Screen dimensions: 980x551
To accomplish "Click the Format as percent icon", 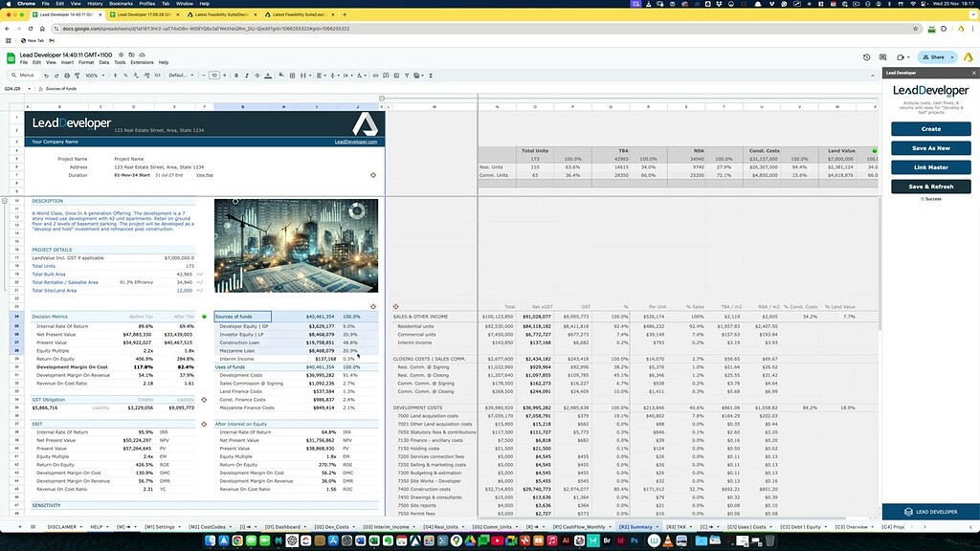I will click(x=124, y=75).
